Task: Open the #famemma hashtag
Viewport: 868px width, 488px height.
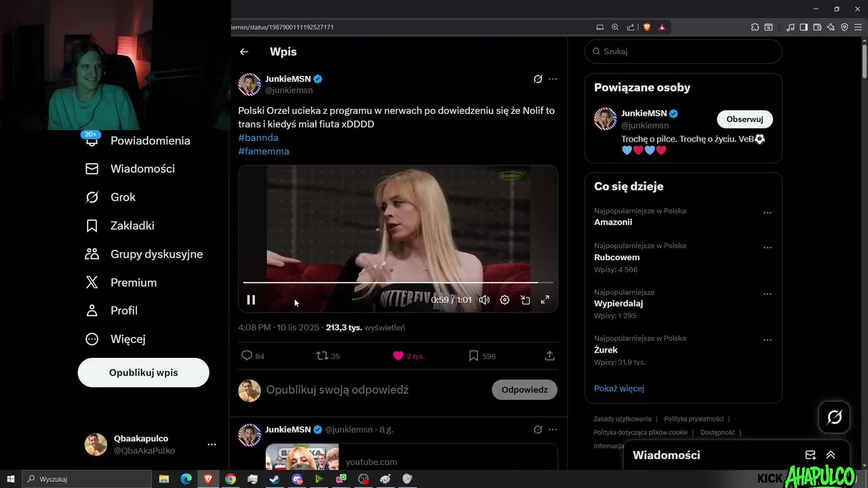Action: pyautogui.click(x=264, y=151)
